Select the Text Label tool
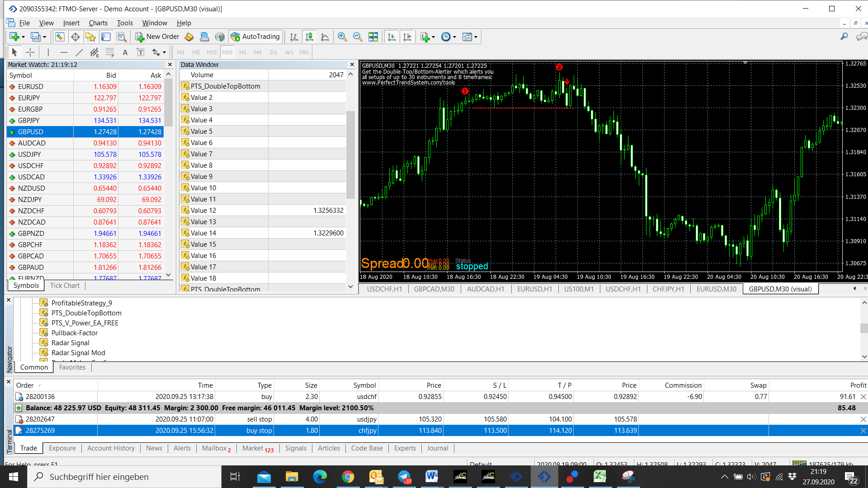Viewport: 868px width, 488px height. tap(141, 52)
